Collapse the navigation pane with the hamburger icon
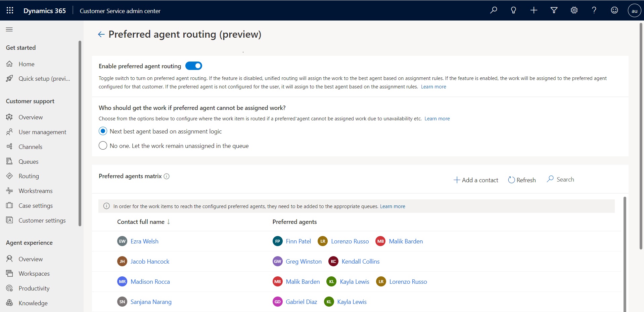This screenshot has height=312, width=644. (9, 30)
